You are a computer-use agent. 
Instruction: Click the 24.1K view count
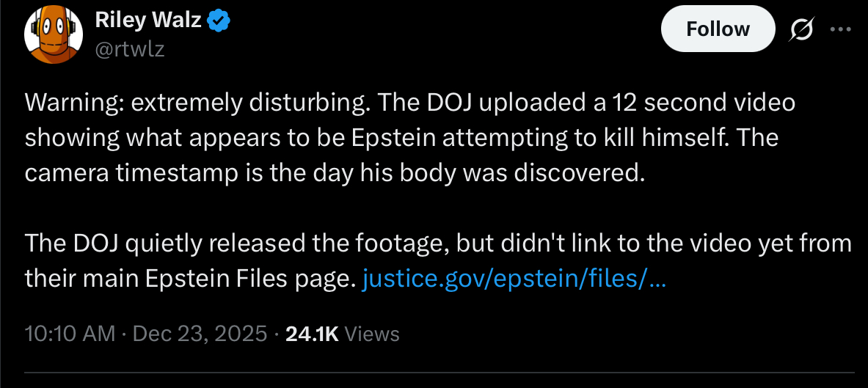(x=311, y=334)
